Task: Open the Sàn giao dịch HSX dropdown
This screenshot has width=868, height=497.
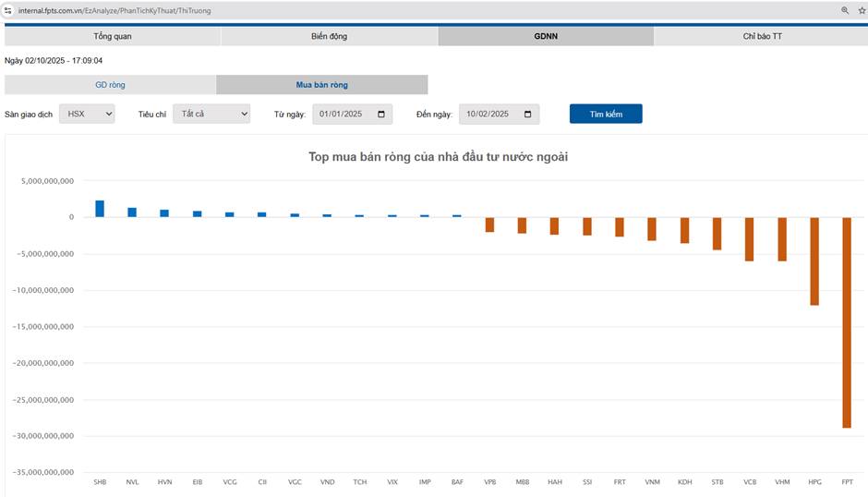Action: (87, 114)
